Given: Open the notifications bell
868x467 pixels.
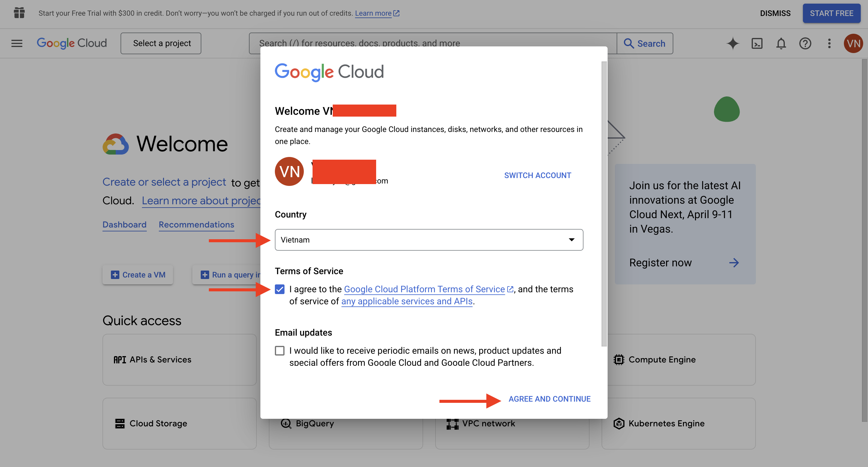Looking at the screenshot, I should tap(781, 43).
